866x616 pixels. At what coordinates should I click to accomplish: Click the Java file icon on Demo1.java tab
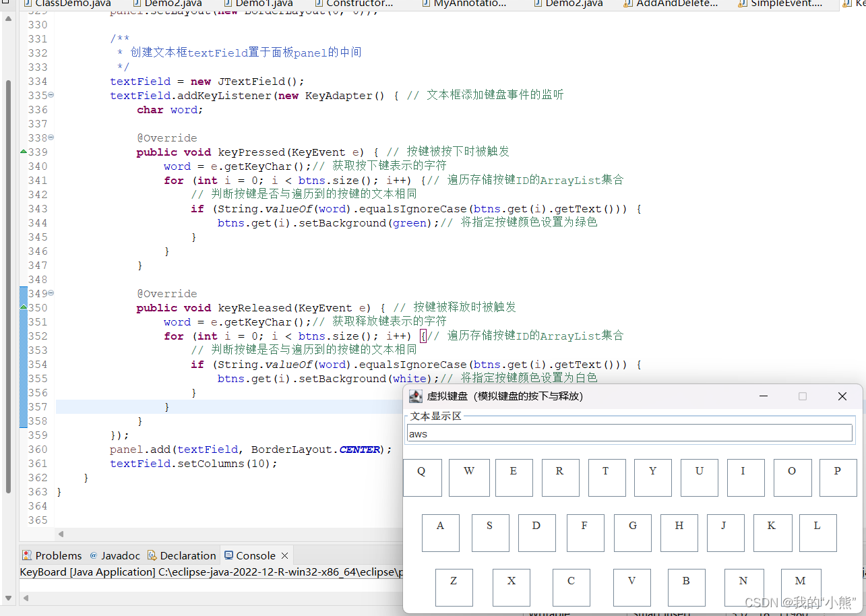(227, 3)
